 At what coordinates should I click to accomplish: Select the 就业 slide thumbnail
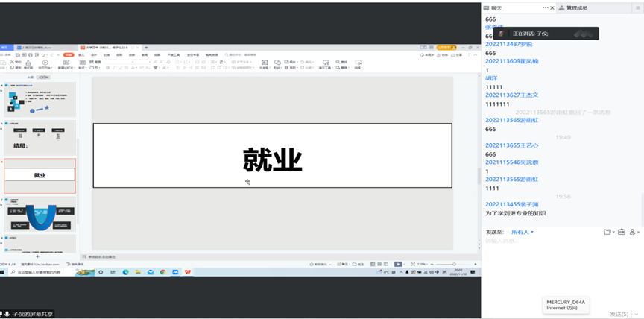[x=40, y=175]
